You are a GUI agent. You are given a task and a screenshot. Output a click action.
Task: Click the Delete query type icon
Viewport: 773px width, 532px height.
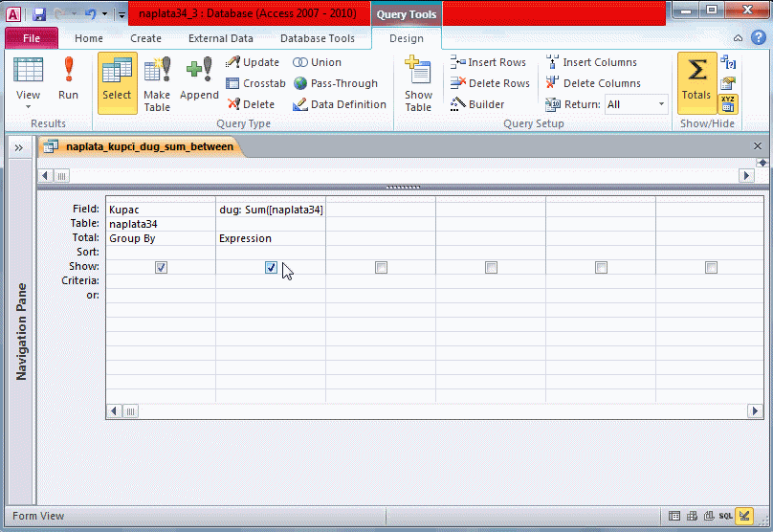(x=251, y=104)
